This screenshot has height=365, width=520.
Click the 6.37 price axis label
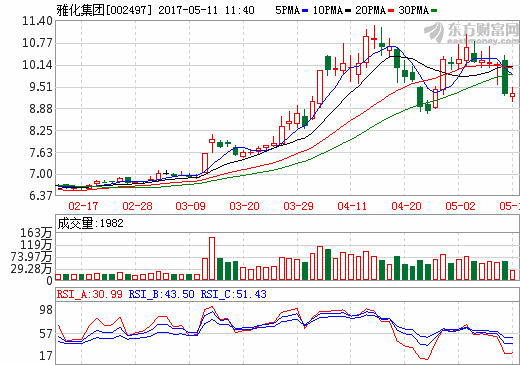click(x=41, y=196)
